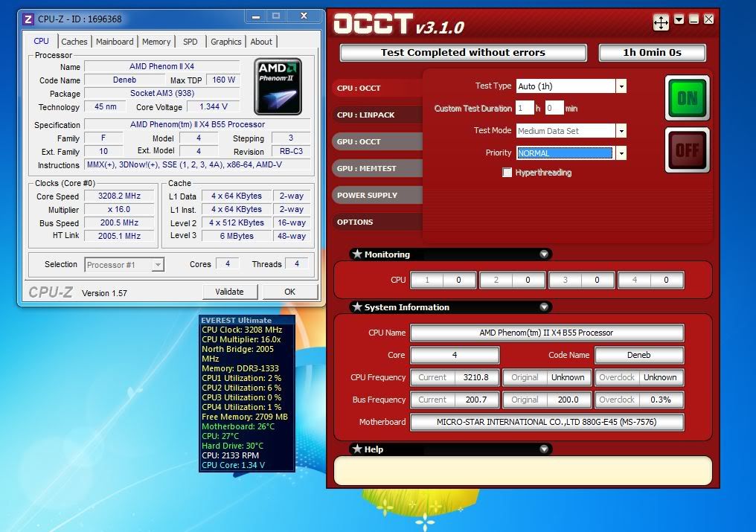Click the CPU 3 monitoring usage box
The width and height of the screenshot is (756, 532).
pos(581,280)
